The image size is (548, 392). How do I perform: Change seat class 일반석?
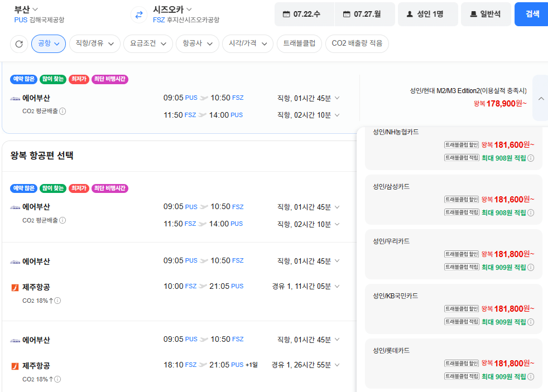[x=486, y=14]
